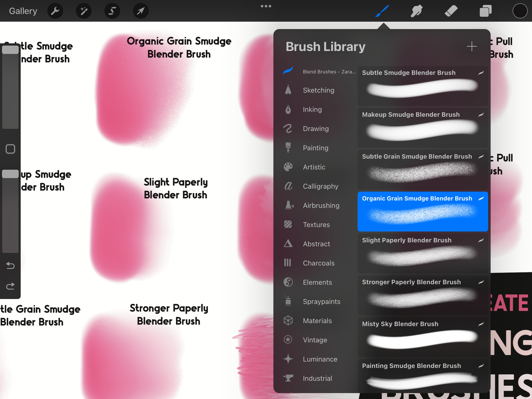Select the Makeup Smudge Blender Brush
The width and height of the screenshot is (532, 399).
[x=423, y=128]
